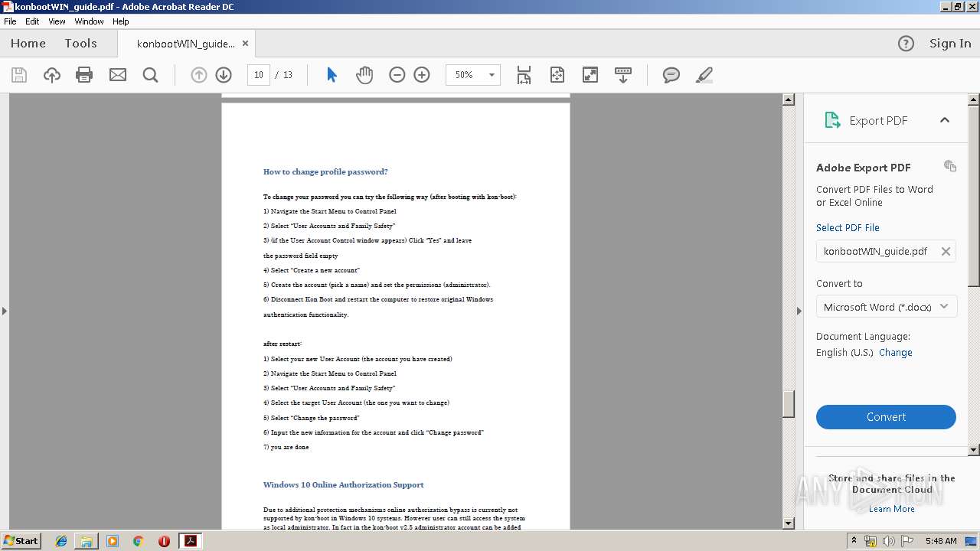The image size is (980, 551).
Task: Open File Explorer from taskbar
Action: (87, 541)
